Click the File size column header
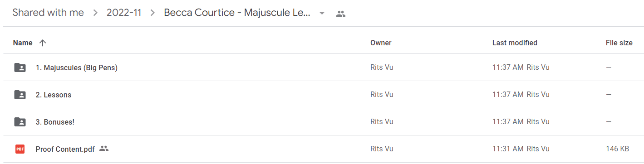 click(619, 43)
